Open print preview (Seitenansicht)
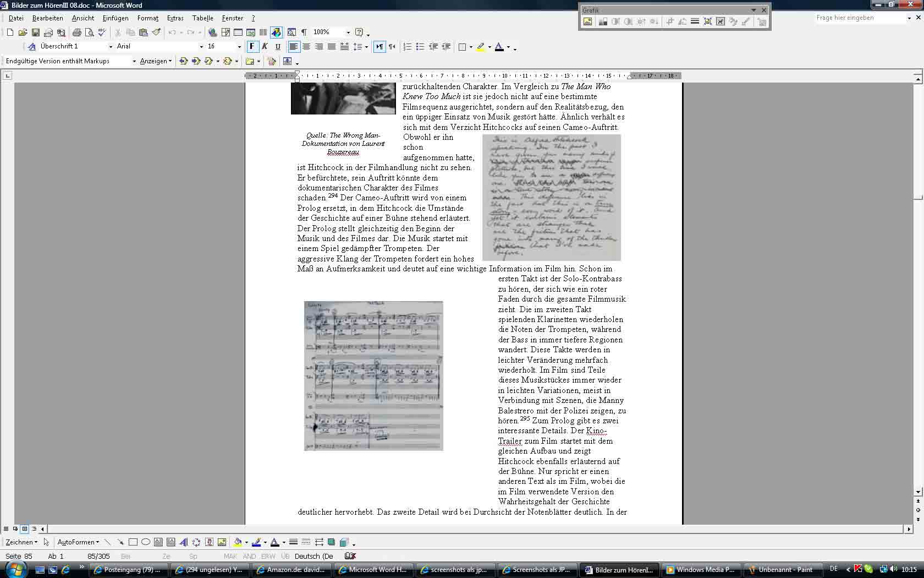 [x=90, y=32]
